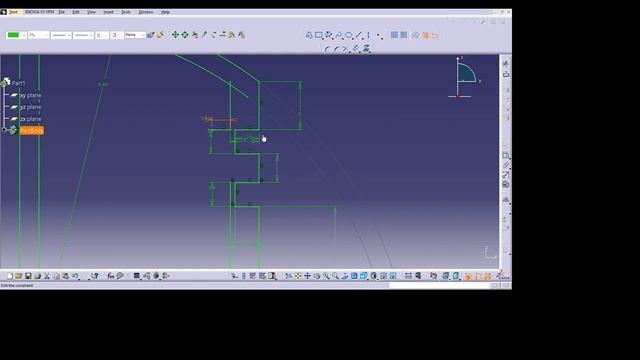Image resolution: width=640 pixels, height=360 pixels.
Task: Click the What's This help icon
Action: pyautogui.click(x=95, y=276)
